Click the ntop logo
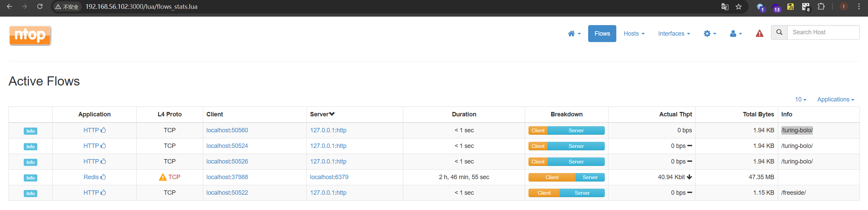The width and height of the screenshot is (868, 210). pos(30,35)
